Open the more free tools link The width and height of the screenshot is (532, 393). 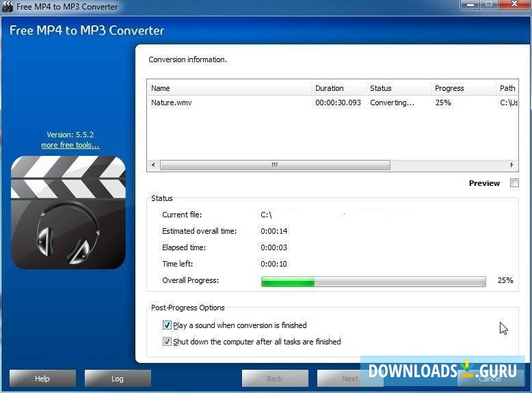point(70,145)
